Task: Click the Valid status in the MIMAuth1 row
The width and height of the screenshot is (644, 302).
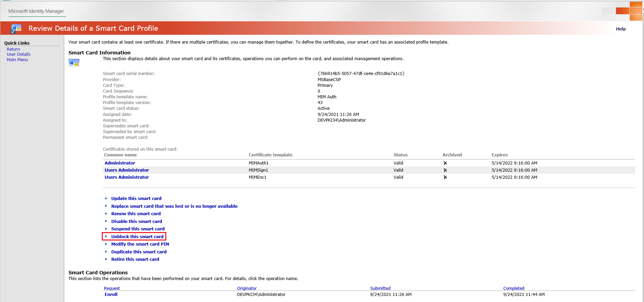Action: coord(398,163)
